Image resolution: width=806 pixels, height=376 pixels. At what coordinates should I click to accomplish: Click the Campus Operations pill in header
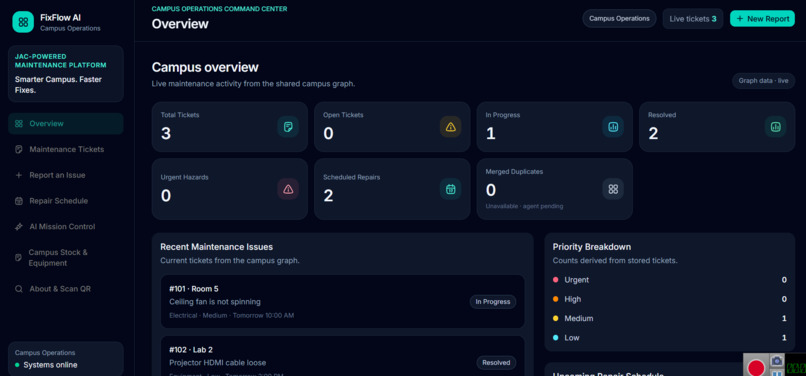[619, 19]
